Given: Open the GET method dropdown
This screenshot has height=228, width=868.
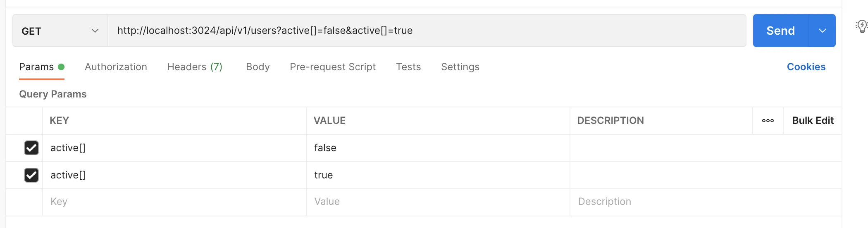Looking at the screenshot, I should coord(60,31).
